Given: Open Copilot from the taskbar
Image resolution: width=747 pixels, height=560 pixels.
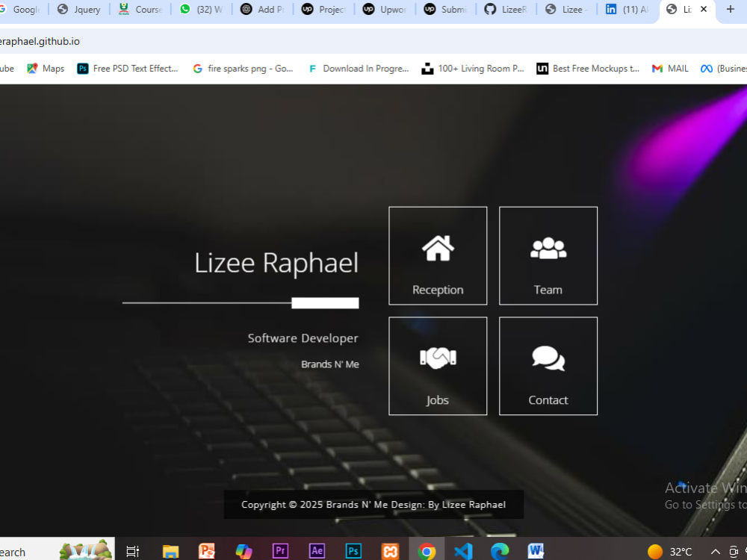Looking at the screenshot, I should (x=244, y=551).
